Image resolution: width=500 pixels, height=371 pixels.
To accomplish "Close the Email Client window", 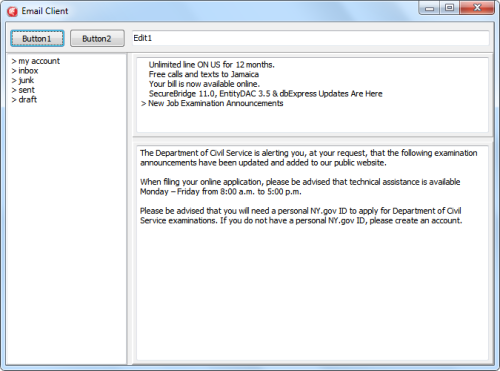I will [x=477, y=8].
